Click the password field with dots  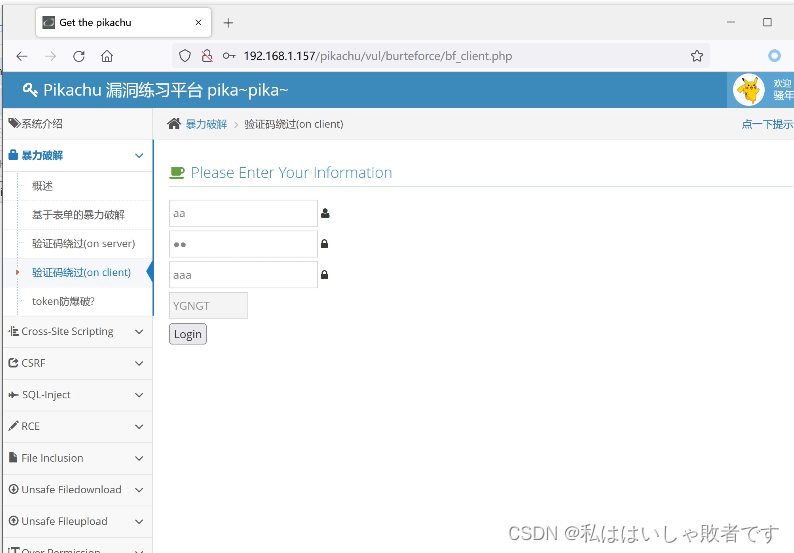243,244
